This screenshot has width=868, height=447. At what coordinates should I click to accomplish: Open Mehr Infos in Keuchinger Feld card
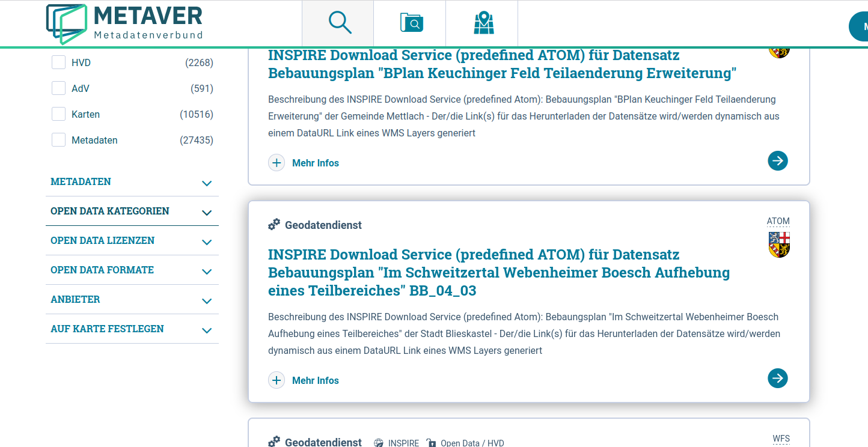point(316,163)
